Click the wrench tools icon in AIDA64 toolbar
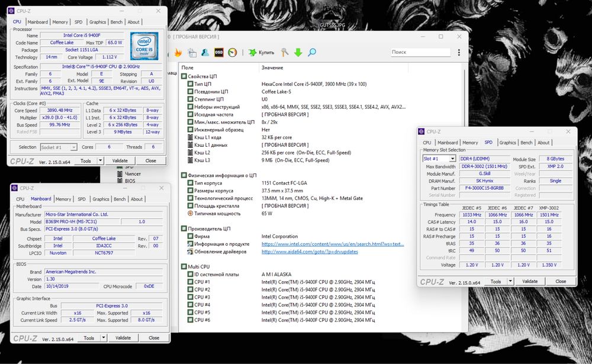This screenshot has width=592, height=364. [285, 52]
